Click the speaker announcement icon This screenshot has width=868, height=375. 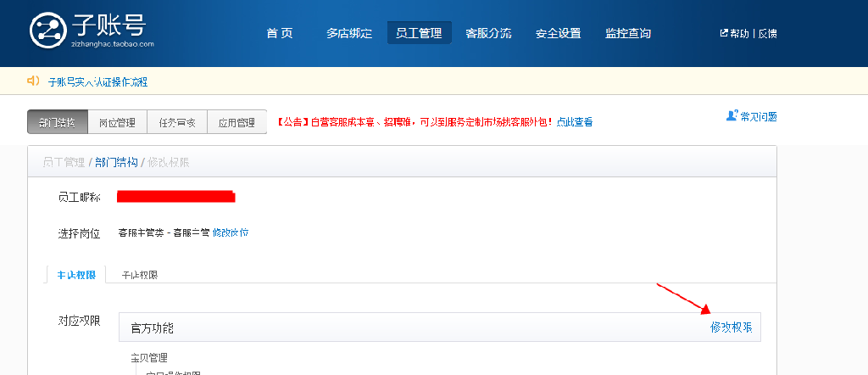(x=33, y=81)
